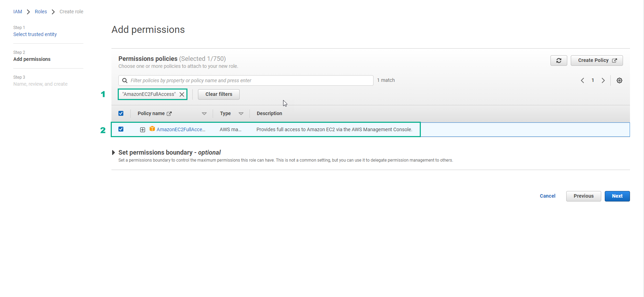Image resolution: width=644 pixels, height=297 pixels.
Task: Click the Policy name column header
Action: [151, 114]
